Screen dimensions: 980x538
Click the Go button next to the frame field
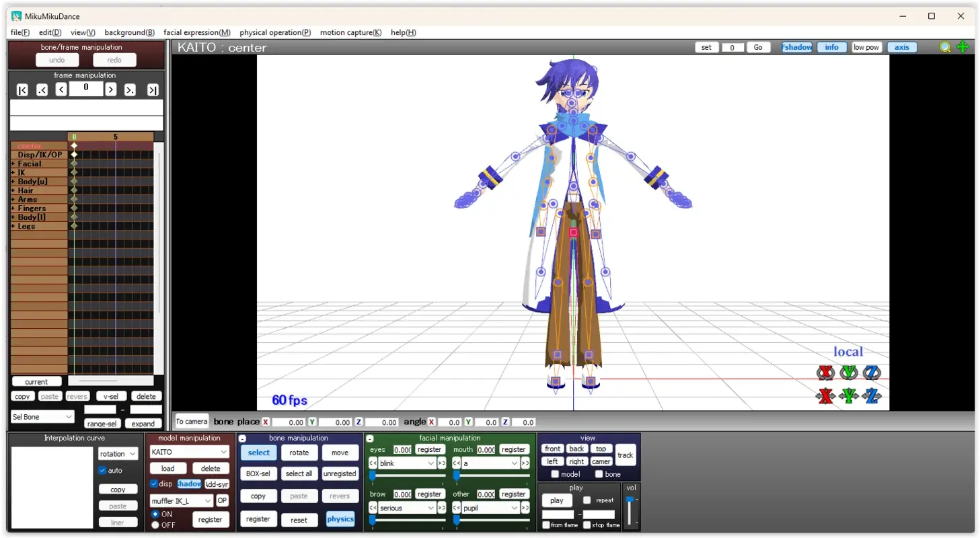click(757, 47)
